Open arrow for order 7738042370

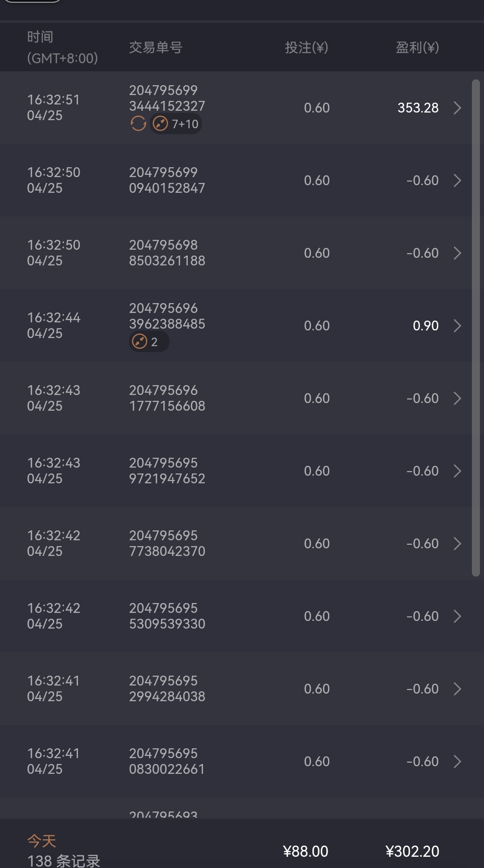point(457,544)
